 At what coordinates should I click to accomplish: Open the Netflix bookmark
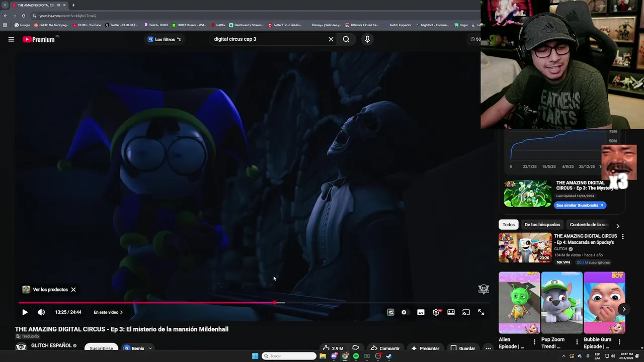pyautogui.click(x=218, y=25)
